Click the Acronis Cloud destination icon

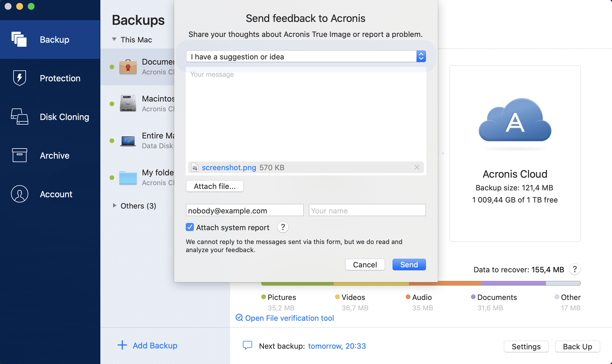coord(515,121)
